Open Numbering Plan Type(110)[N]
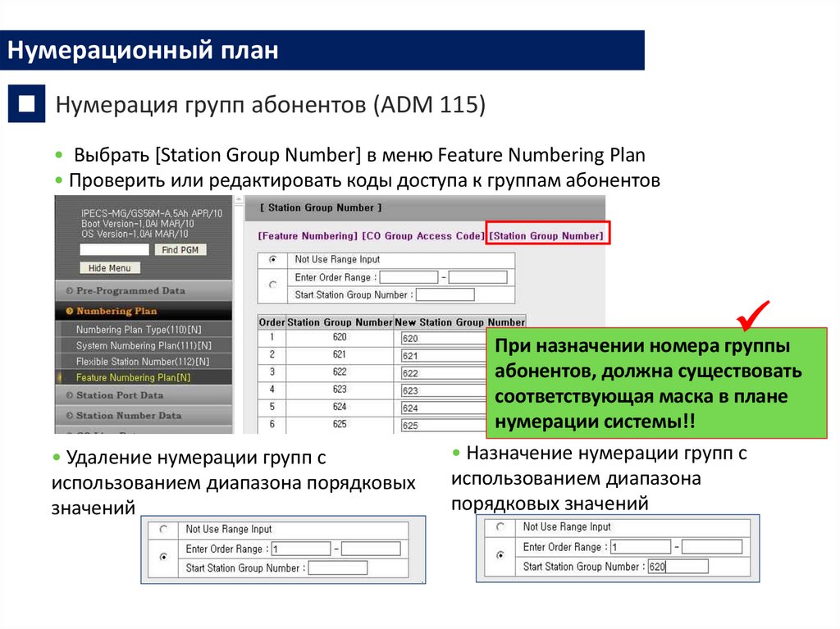Screen dimensions: 840x629 [x=139, y=330]
